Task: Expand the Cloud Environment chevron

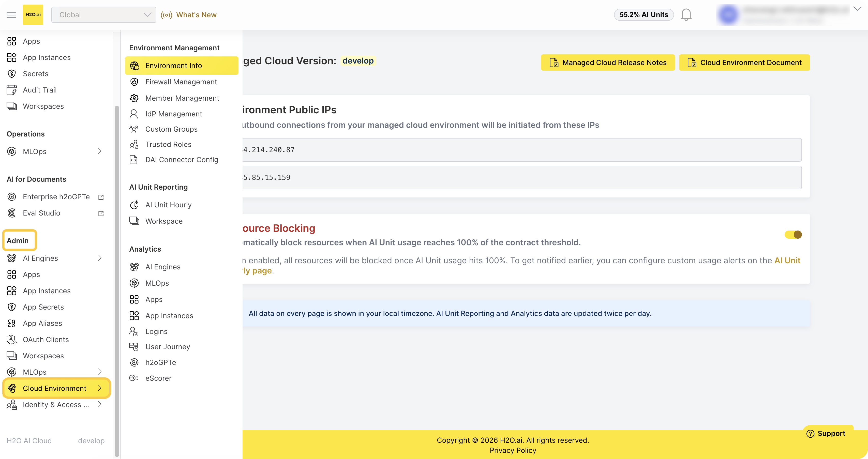Action: (x=100, y=388)
